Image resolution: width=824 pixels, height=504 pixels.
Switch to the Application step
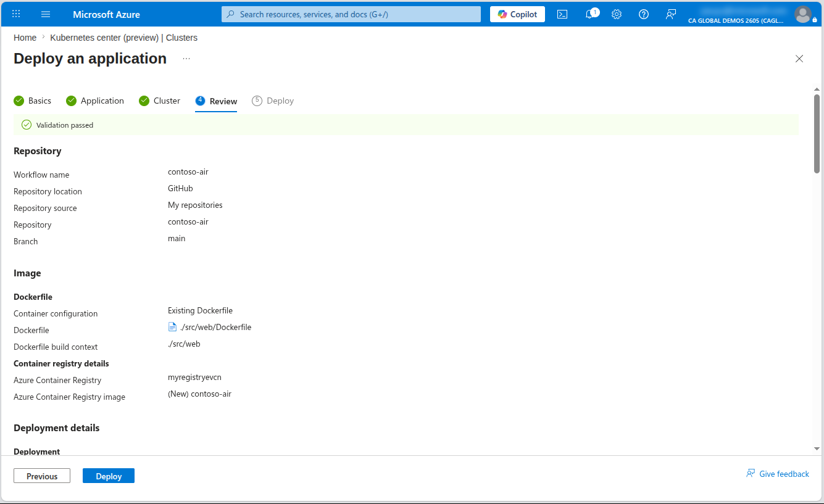pyautogui.click(x=95, y=101)
